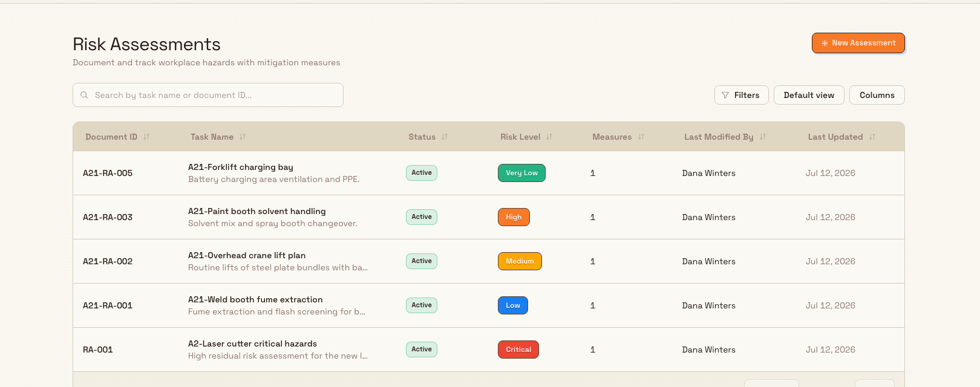
Task: Select the Medium risk badge
Action: click(520, 261)
